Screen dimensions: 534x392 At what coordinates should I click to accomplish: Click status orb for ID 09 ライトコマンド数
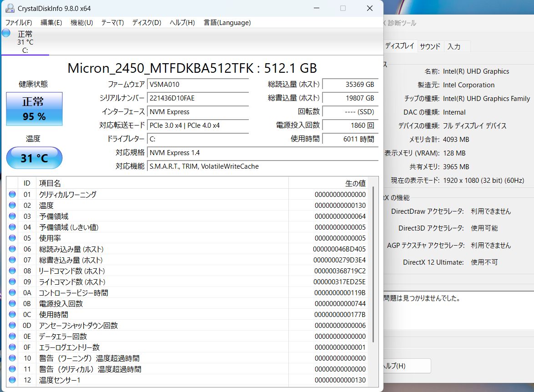coord(12,281)
